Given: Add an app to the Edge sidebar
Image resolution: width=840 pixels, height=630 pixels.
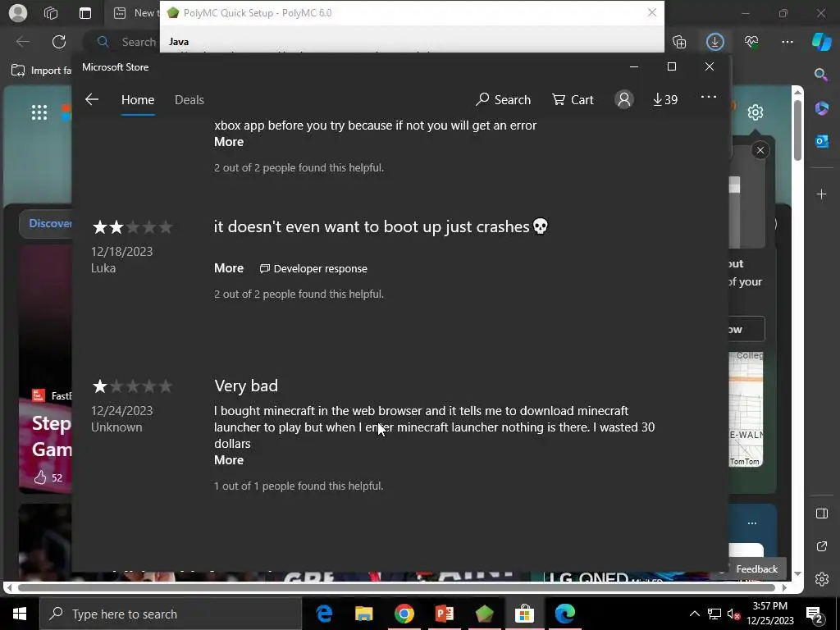Looking at the screenshot, I should click(821, 194).
